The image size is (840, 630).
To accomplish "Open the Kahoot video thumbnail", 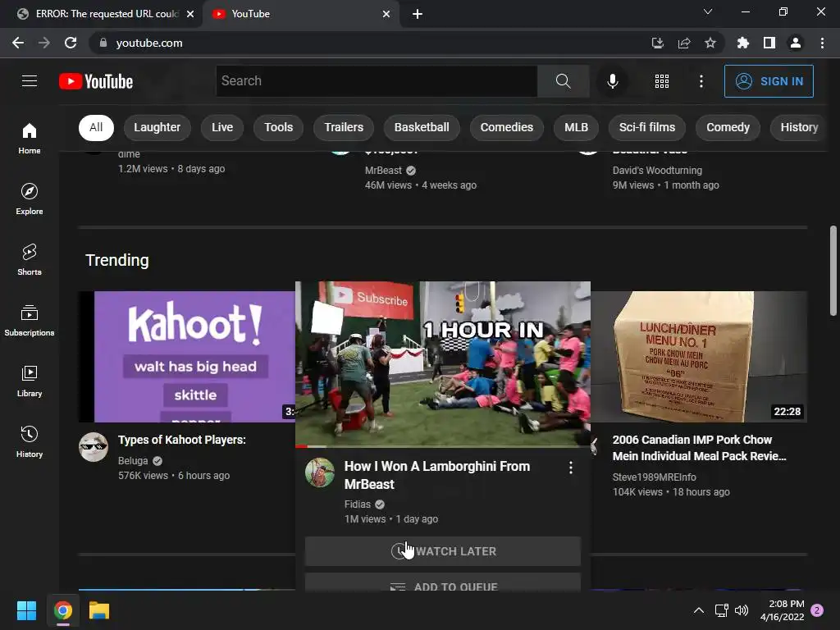I will click(x=187, y=356).
